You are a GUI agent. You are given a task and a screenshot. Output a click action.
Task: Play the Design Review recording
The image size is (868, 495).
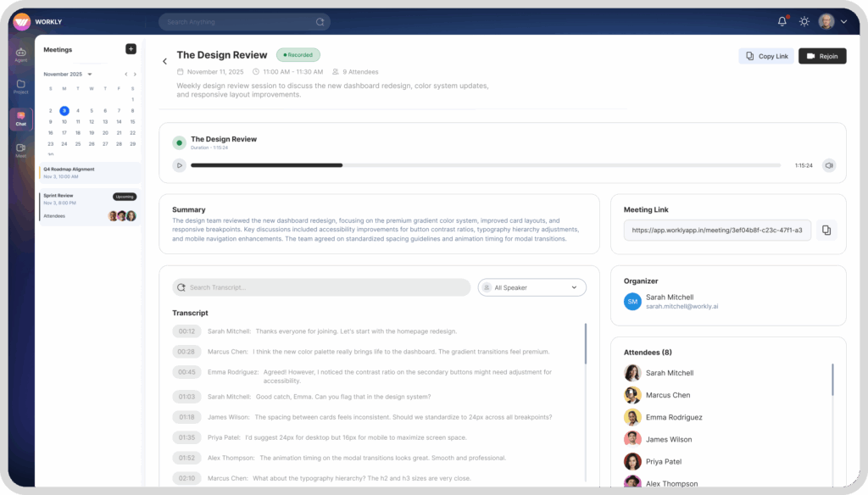(x=179, y=165)
